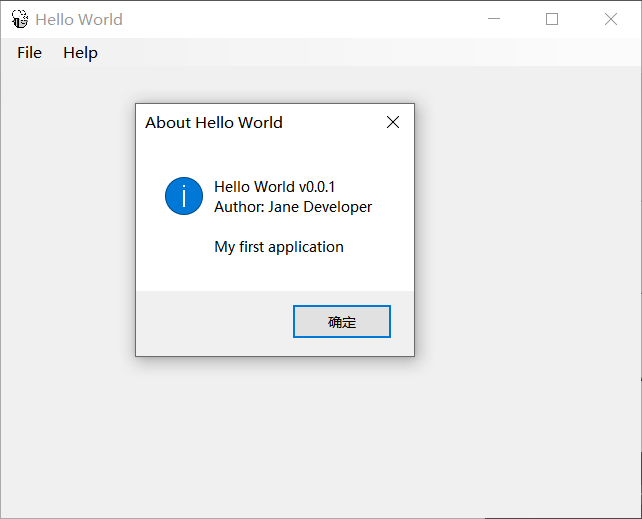Open the Help menu
Image resolution: width=642 pixels, height=519 pixels.
point(80,52)
